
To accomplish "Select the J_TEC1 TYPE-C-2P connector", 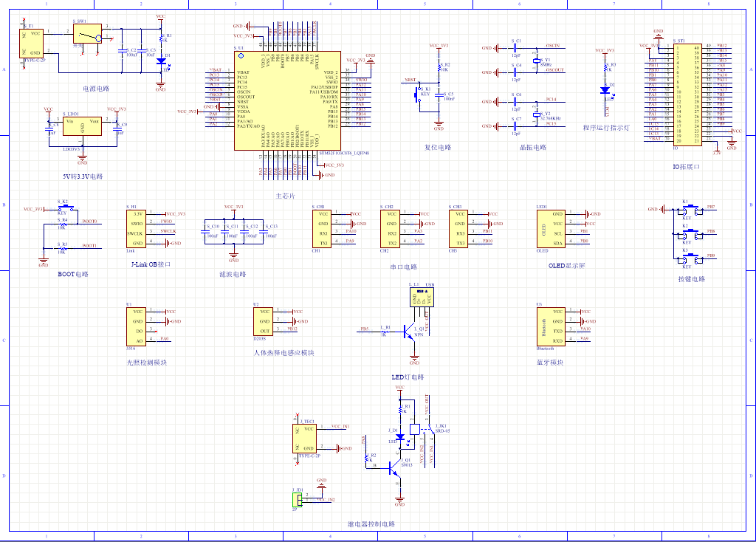I will [305, 439].
